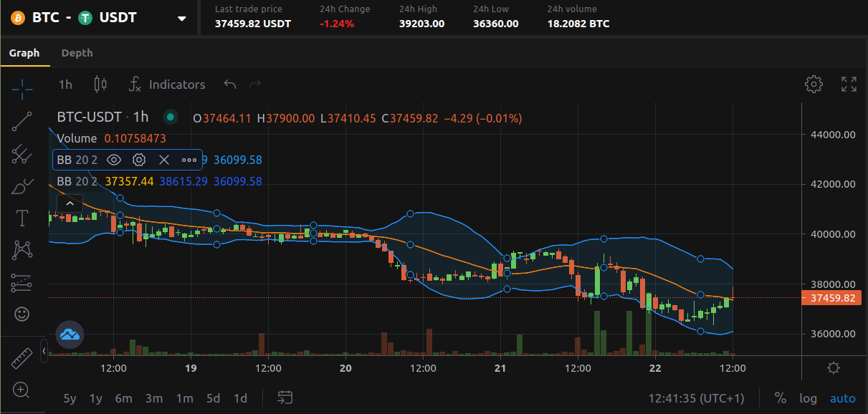Open the 1h interval selector

(x=65, y=85)
